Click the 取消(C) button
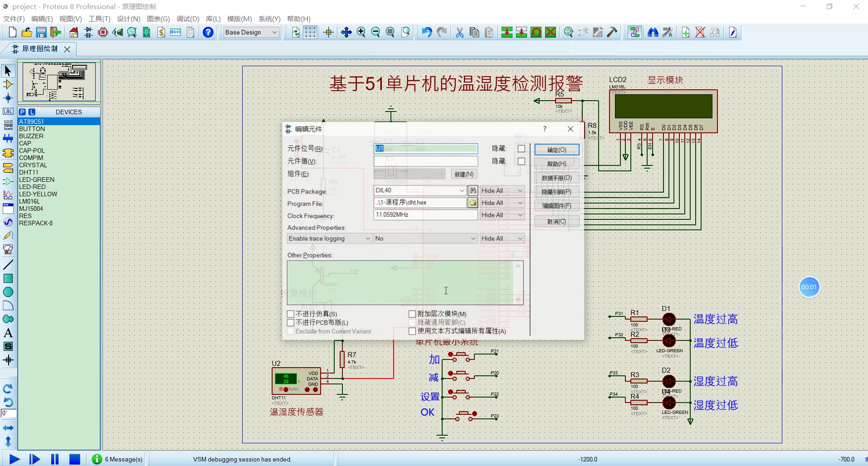 click(x=556, y=222)
